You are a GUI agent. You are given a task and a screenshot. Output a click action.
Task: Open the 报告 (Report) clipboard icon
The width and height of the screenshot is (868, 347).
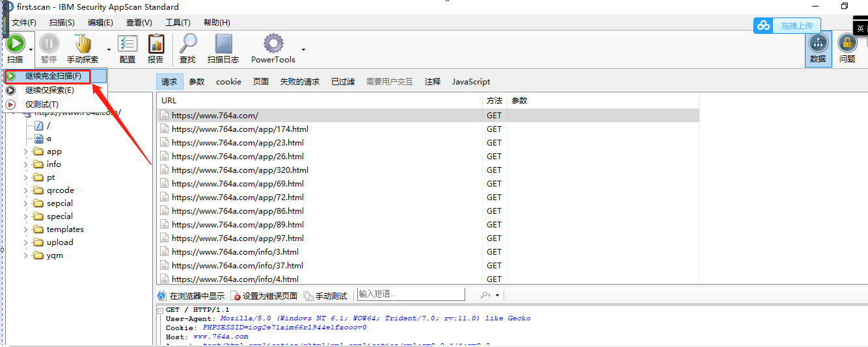coord(156,44)
